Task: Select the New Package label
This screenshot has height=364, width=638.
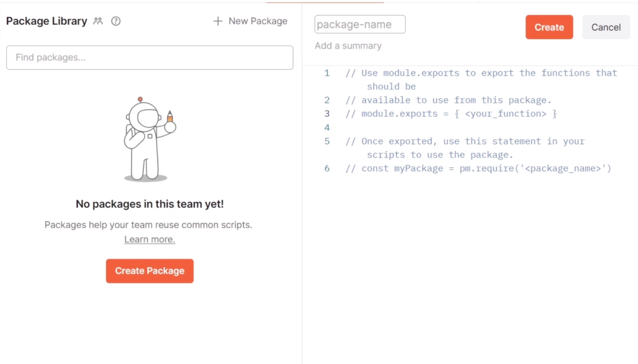Action: pyautogui.click(x=258, y=21)
